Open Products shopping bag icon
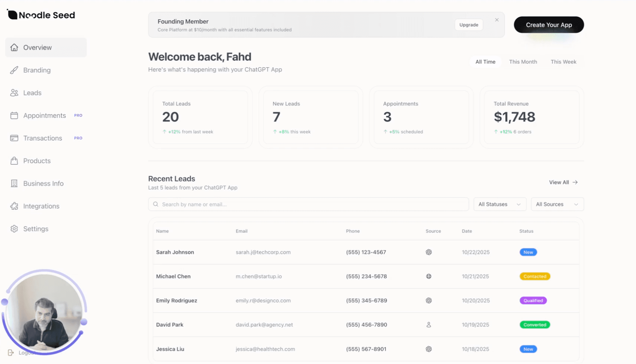The image size is (636, 364). (x=14, y=161)
